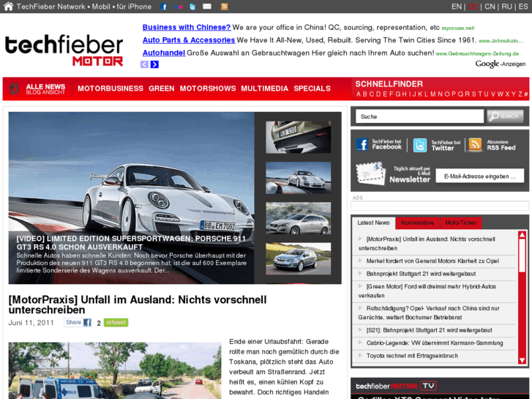Click the white news list scrollbar thumb
Screen dimensions: 532x399
522,256
